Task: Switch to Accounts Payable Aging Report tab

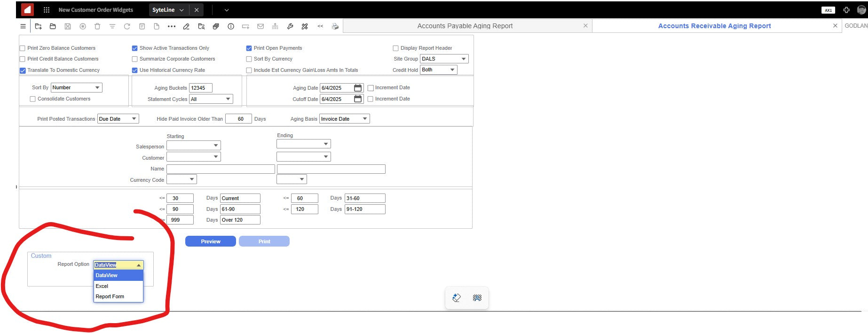Action: click(465, 26)
